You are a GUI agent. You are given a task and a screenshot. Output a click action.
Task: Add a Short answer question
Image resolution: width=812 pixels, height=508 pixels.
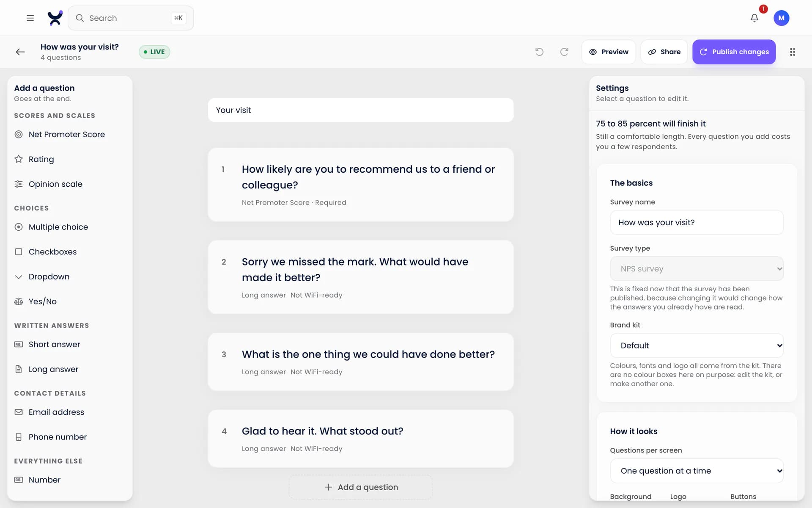pos(70,344)
